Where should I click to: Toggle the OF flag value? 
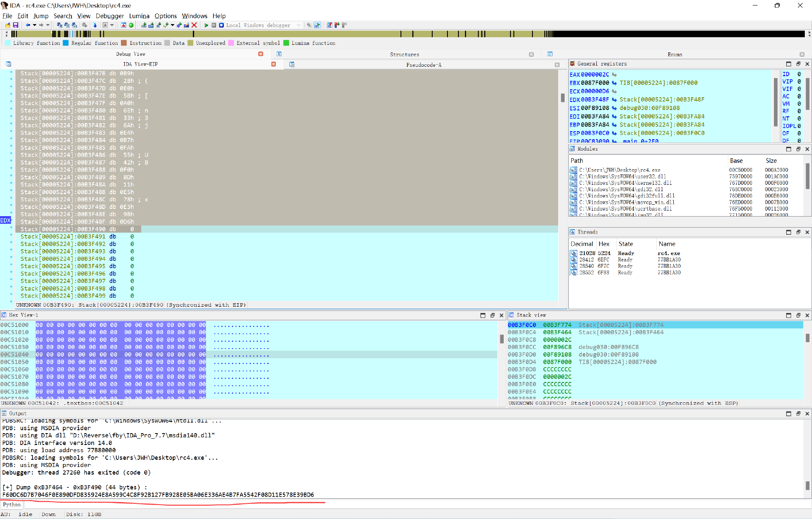point(799,133)
